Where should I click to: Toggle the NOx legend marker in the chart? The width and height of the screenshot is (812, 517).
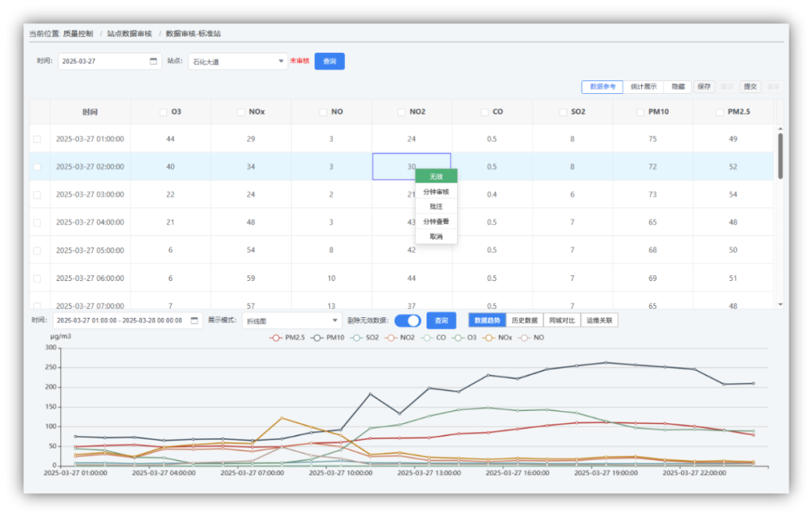[x=489, y=337]
